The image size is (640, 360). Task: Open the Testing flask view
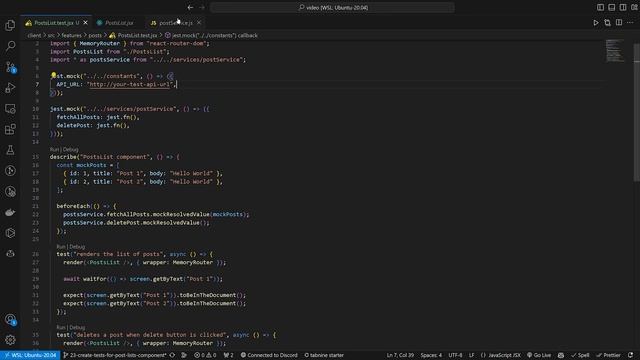[10, 150]
